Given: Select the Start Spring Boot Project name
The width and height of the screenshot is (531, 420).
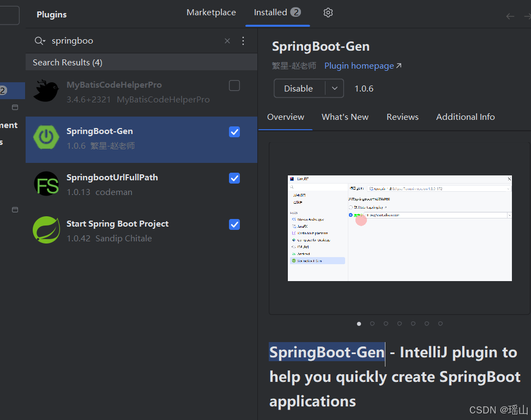Looking at the screenshot, I should point(118,224).
